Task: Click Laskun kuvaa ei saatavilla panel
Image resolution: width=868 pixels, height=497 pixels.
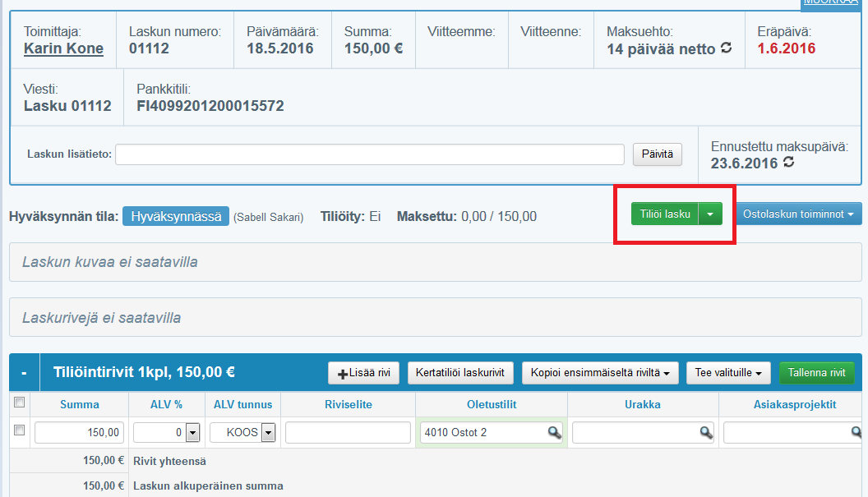Action: (x=436, y=262)
